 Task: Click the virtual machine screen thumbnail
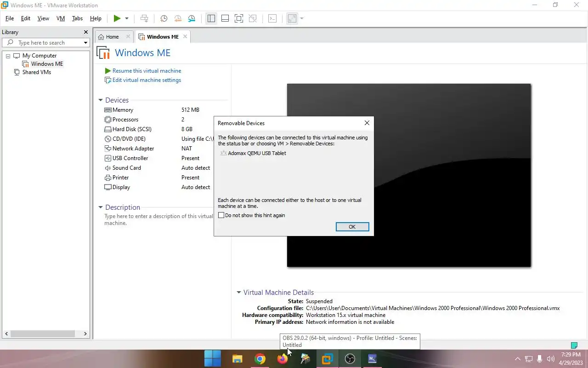pyautogui.click(x=409, y=175)
